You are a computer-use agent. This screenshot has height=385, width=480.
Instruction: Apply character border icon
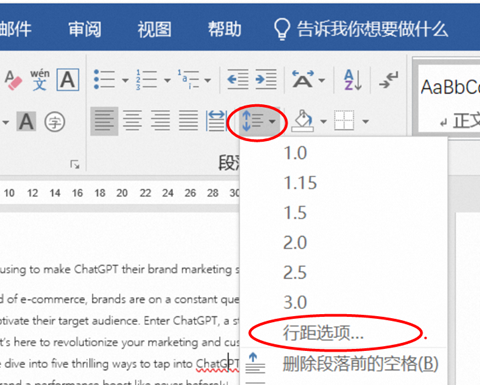tap(68, 80)
